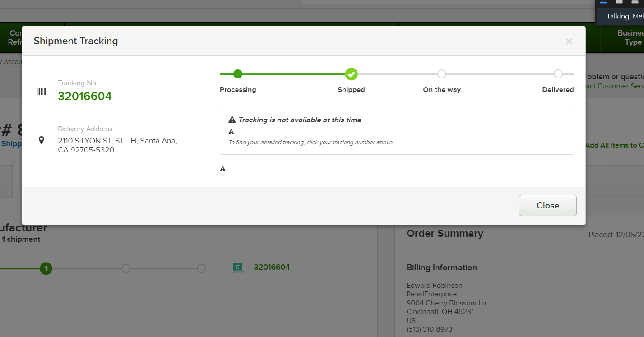Dismiss dialog with the X icon
The height and width of the screenshot is (337, 644).
[569, 42]
